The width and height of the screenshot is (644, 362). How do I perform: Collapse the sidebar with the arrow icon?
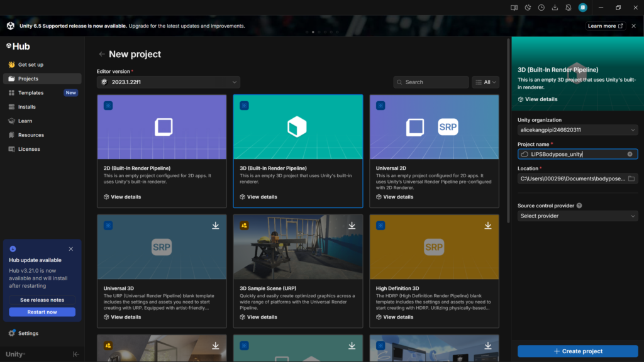tap(76, 354)
